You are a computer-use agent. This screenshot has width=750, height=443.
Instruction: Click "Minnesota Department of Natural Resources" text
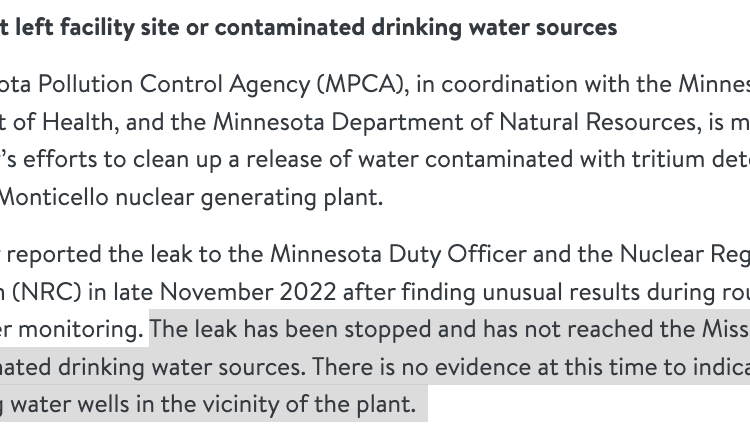[454, 122]
